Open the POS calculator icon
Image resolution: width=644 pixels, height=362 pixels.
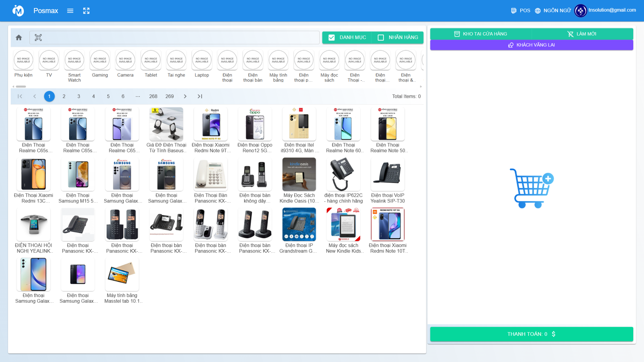[x=514, y=11]
